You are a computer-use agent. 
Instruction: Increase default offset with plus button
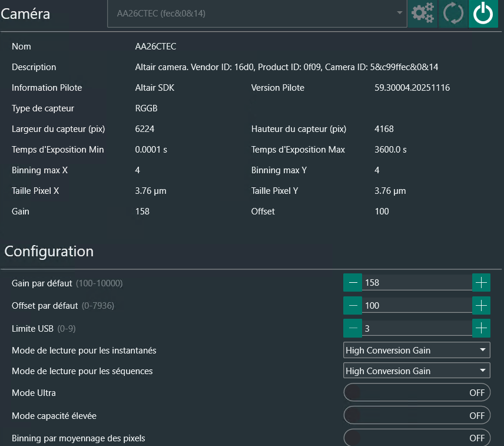481,306
